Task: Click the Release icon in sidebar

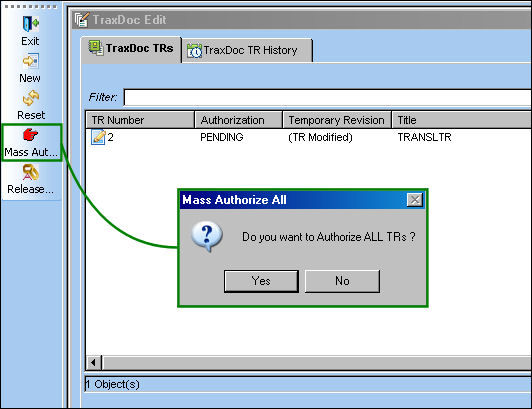Action: [x=31, y=172]
